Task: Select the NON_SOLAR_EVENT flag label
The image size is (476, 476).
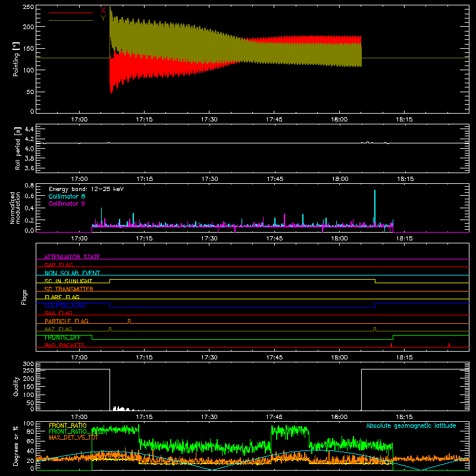Action: (72, 273)
